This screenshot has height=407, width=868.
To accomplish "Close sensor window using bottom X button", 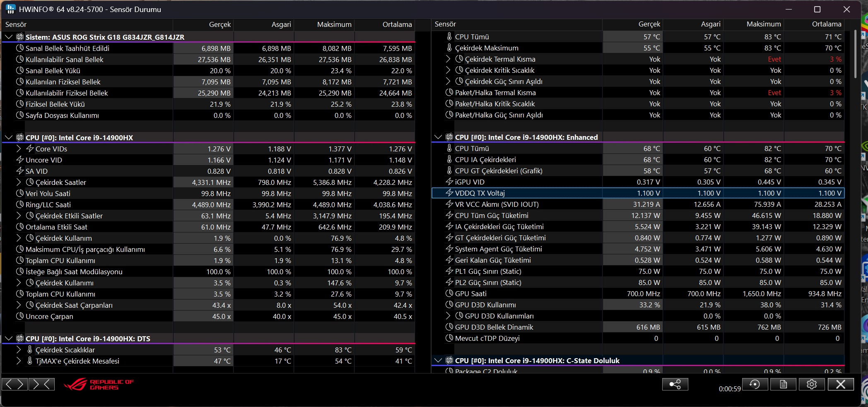I will click(x=841, y=384).
